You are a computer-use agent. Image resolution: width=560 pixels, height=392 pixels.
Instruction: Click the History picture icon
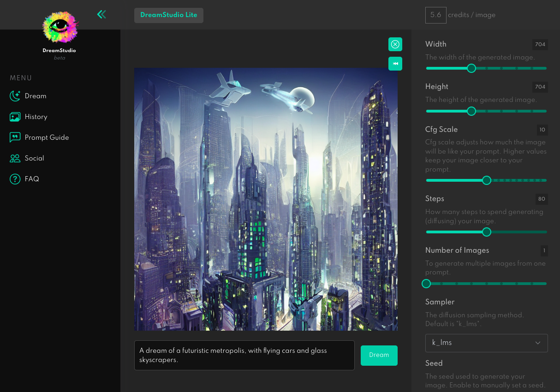tap(15, 117)
